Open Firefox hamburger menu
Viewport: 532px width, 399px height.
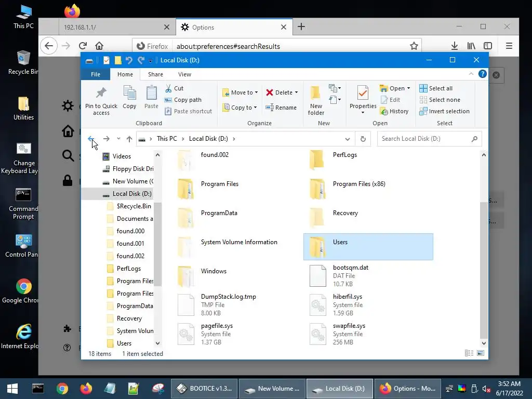(x=509, y=46)
